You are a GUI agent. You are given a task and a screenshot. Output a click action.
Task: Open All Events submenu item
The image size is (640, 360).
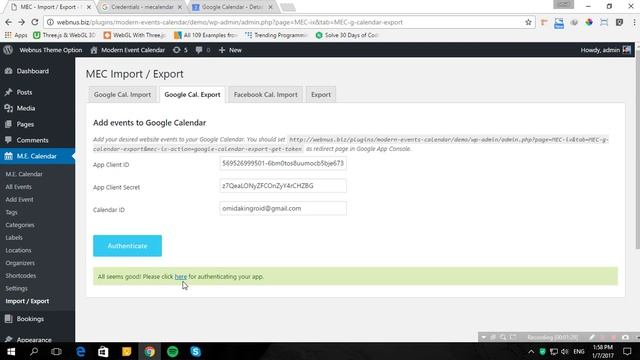18,187
